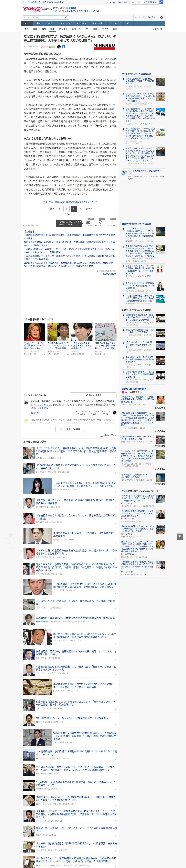Share the article on Facebook

pyautogui.click(x=63, y=47)
